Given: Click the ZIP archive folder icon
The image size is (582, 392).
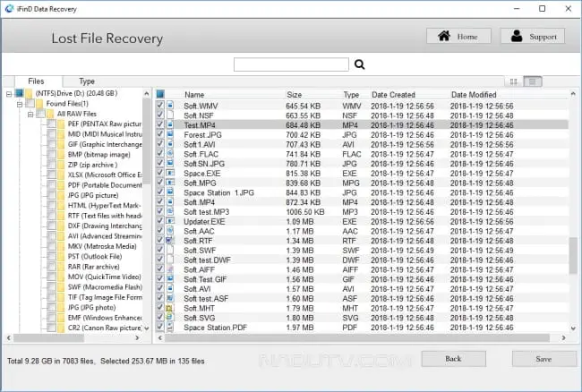Looking at the screenshot, I should 61,165.
